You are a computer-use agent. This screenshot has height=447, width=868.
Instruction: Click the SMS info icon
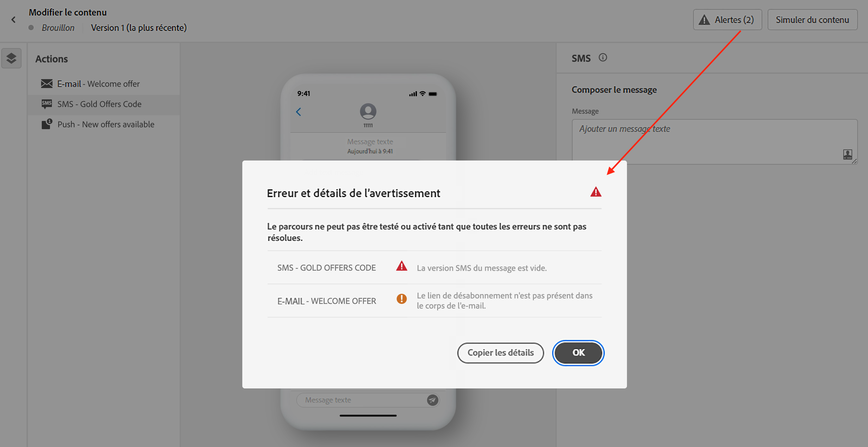pyautogui.click(x=603, y=58)
